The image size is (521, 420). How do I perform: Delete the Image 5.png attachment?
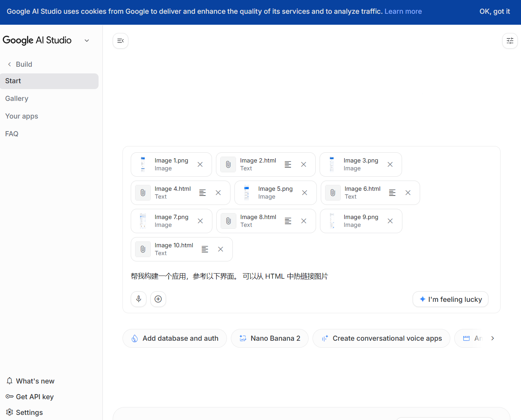coord(305,193)
